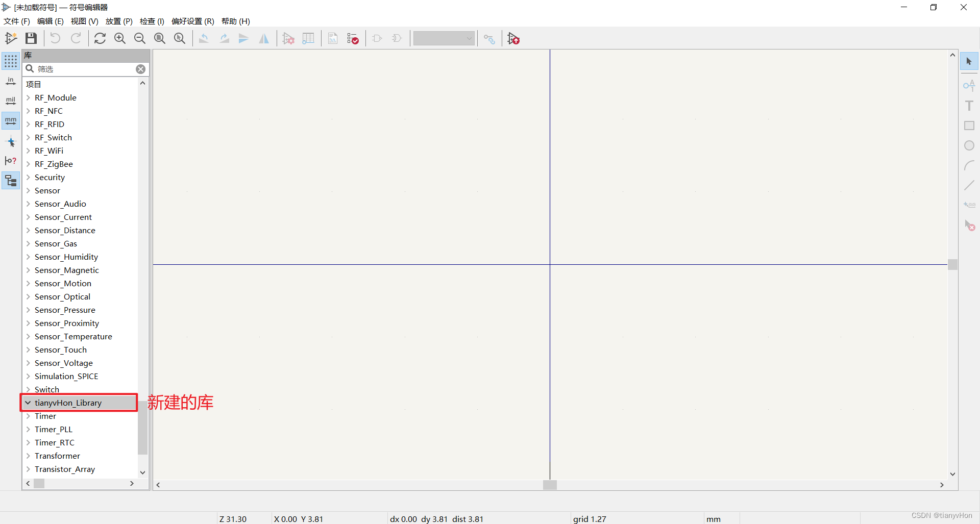Mirror vertically toolbar icon
Screen dimensions: 980x524
coord(244,38)
